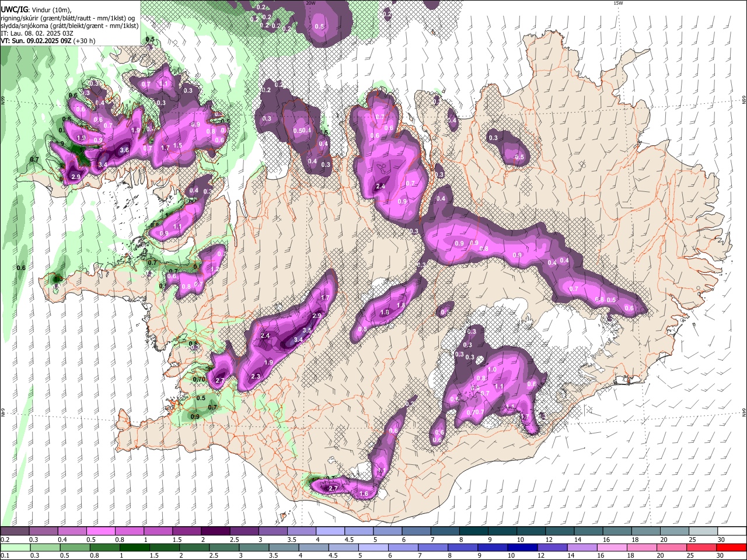Image resolution: width=747 pixels, height=560 pixels.
Task: Click the 3.6 precipitation value on the map
Action: tap(124, 150)
